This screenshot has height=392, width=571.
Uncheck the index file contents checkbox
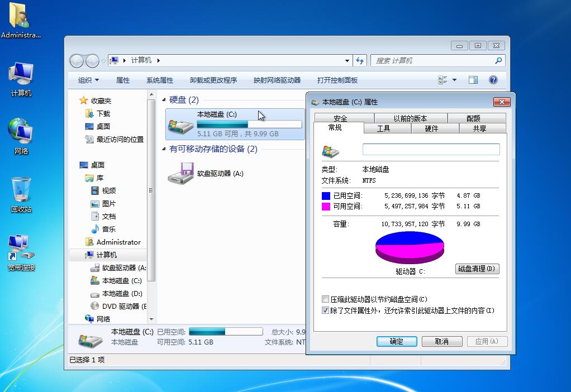[x=326, y=310]
